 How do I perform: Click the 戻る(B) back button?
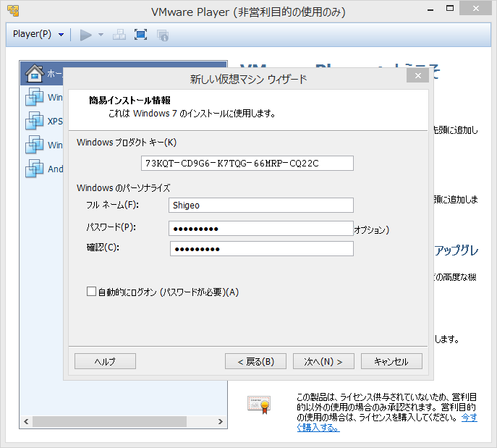click(255, 361)
